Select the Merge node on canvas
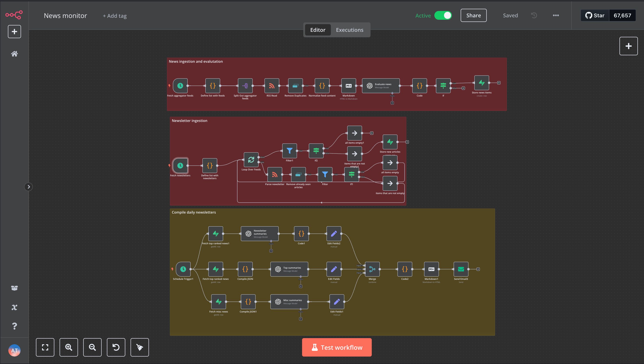Viewport: 644px width, 364px height. (372, 269)
